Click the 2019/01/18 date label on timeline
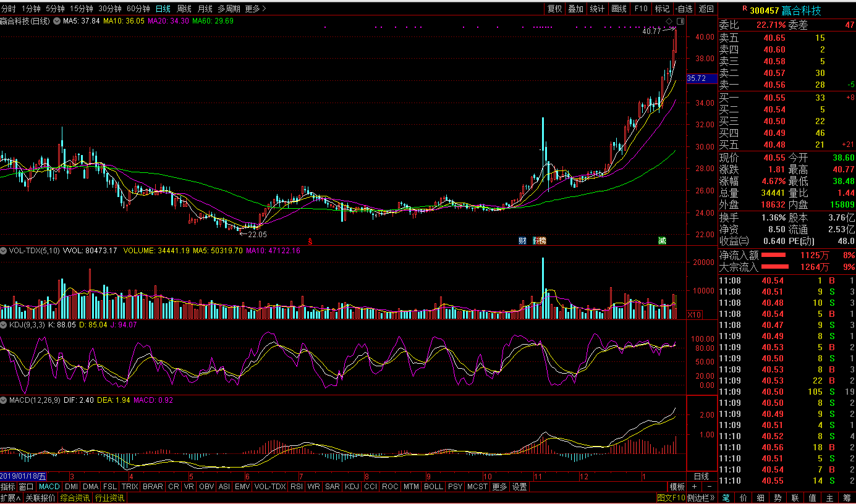 [x=23, y=476]
